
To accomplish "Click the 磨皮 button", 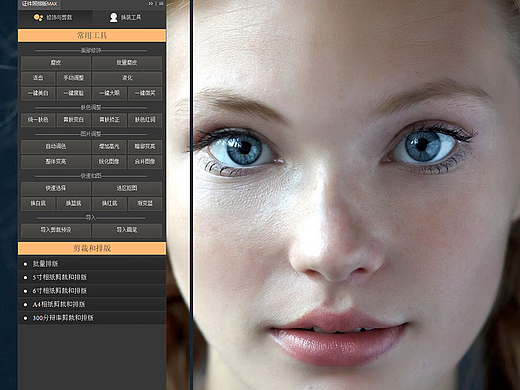I will (x=56, y=63).
